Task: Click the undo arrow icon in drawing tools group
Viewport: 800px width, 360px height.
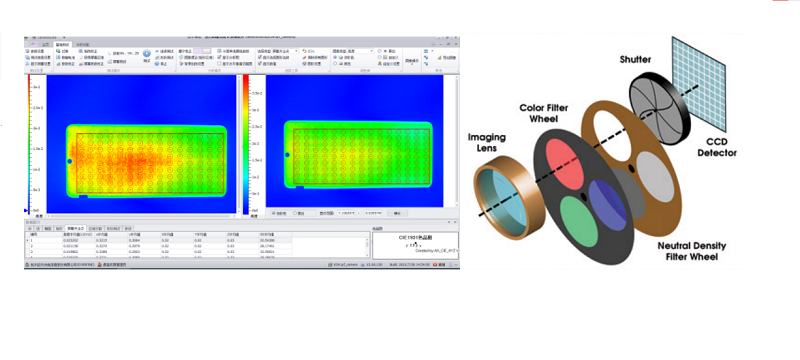Action: coord(305,51)
